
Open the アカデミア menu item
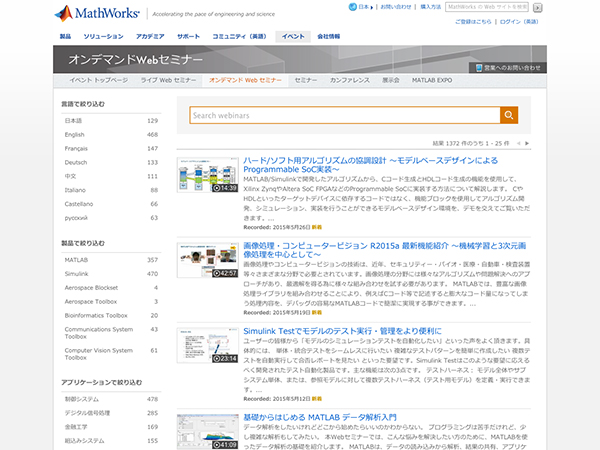pyautogui.click(x=150, y=36)
